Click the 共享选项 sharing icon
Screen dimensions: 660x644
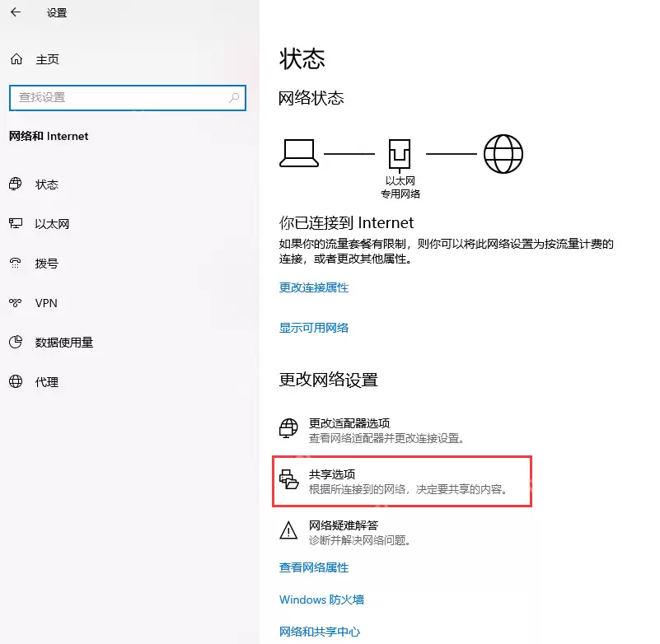coord(288,476)
